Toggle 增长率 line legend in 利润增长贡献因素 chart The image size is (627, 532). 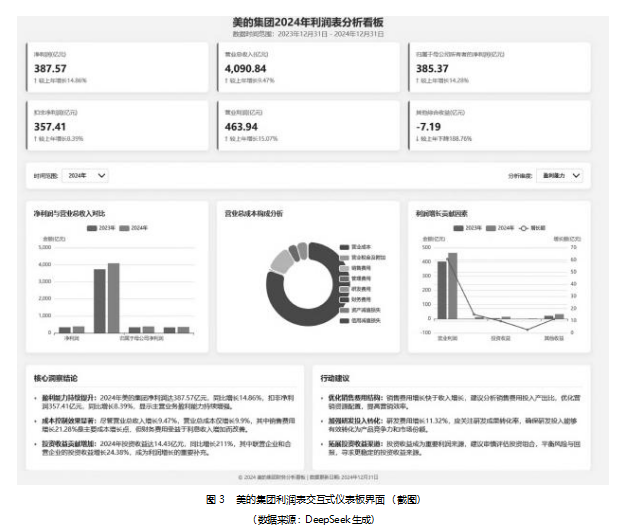[x=530, y=228]
